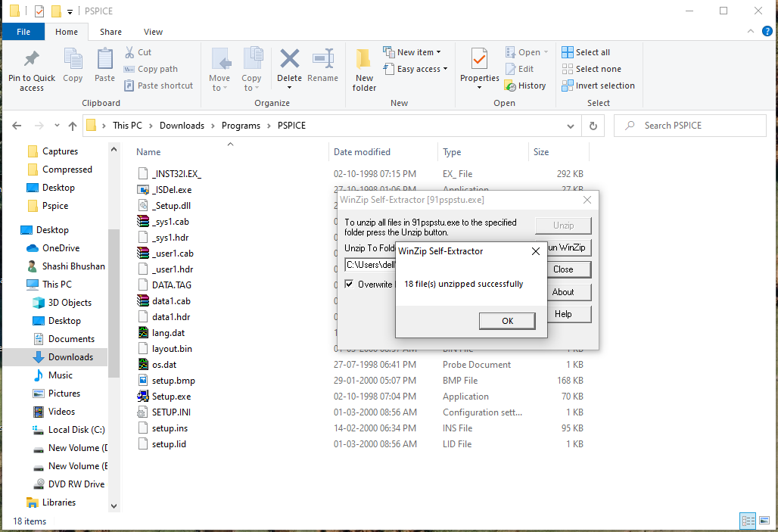Click Close button in WinZip Self-Extractor

(x=568, y=269)
